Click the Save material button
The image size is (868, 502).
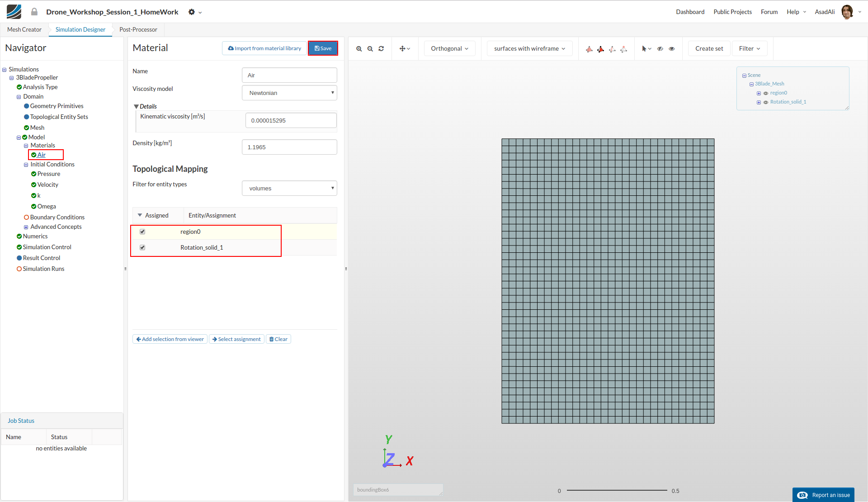click(x=323, y=48)
